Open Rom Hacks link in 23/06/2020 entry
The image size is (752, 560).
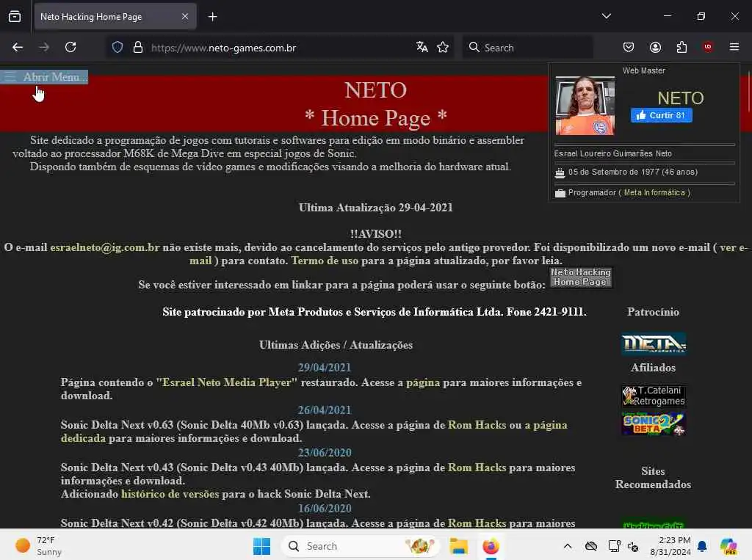[477, 468]
